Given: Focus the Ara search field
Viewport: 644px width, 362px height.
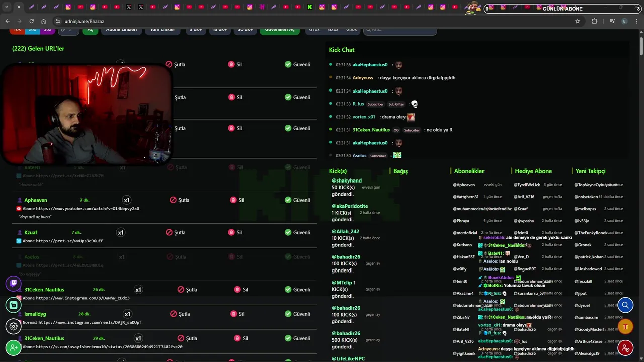Looking at the screenshot, I should coord(400,30).
